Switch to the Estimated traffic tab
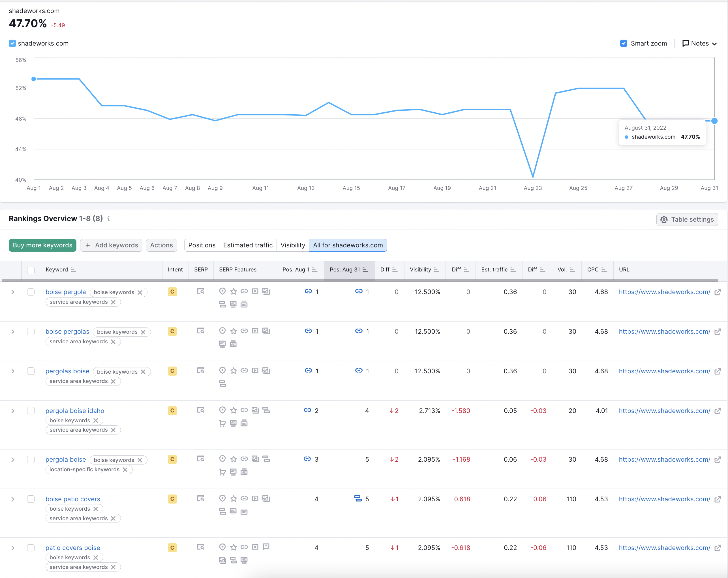This screenshot has width=728, height=578. pyautogui.click(x=247, y=245)
